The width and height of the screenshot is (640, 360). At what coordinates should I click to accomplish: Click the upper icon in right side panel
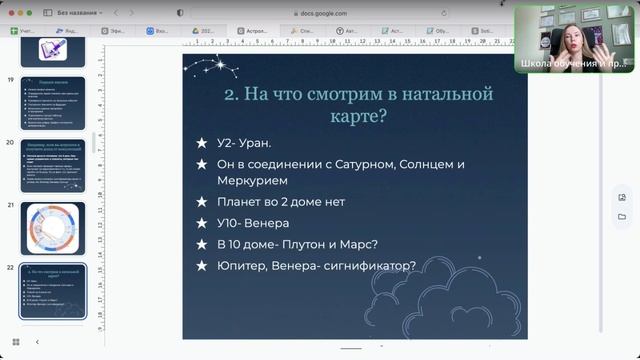622,198
